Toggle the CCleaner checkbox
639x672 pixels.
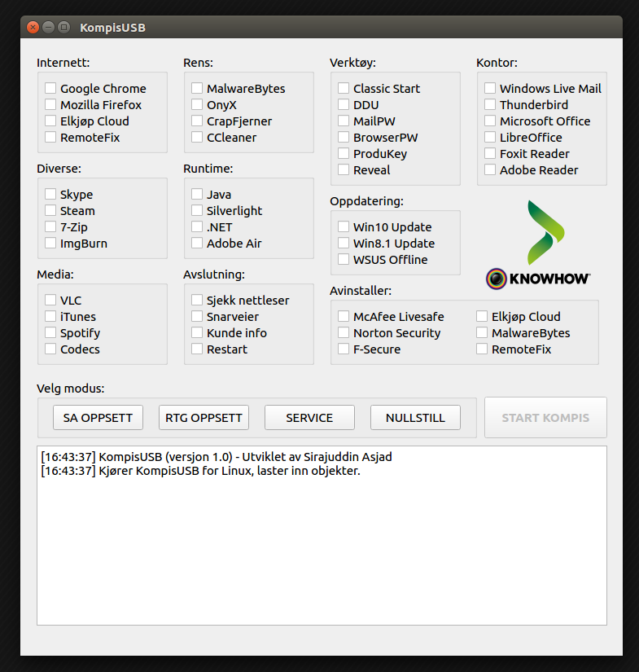point(197,137)
